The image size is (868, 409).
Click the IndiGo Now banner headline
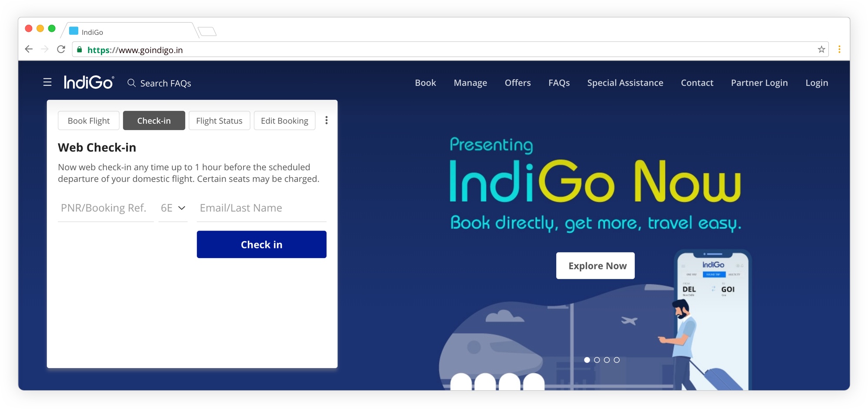click(595, 181)
